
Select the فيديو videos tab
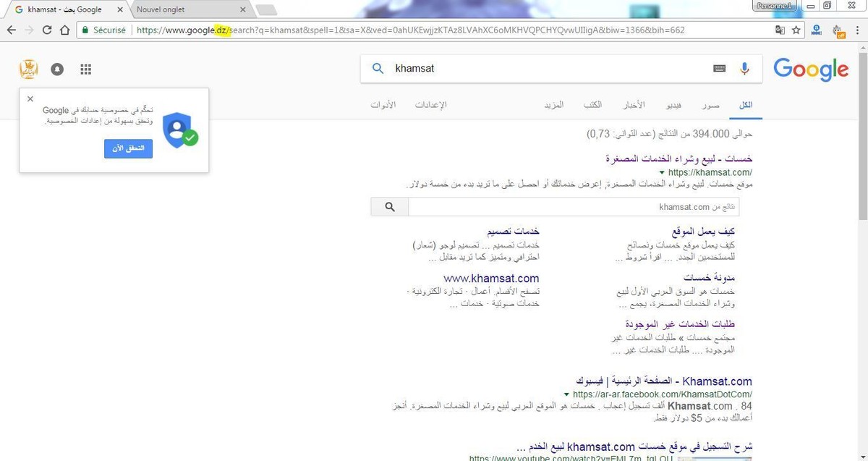(x=673, y=105)
